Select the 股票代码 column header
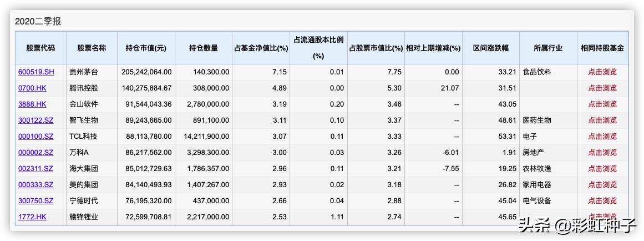The image size is (644, 241). coord(40,48)
